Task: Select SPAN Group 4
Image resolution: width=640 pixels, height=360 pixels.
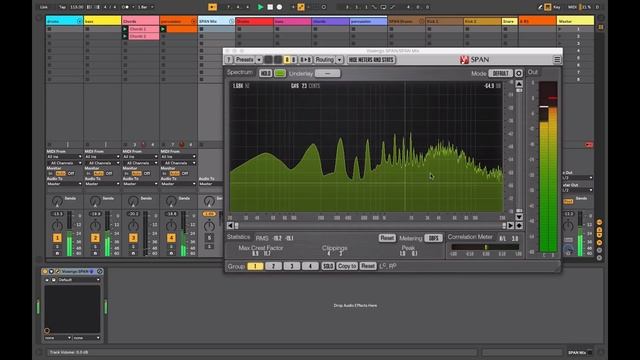Action: coord(310,266)
